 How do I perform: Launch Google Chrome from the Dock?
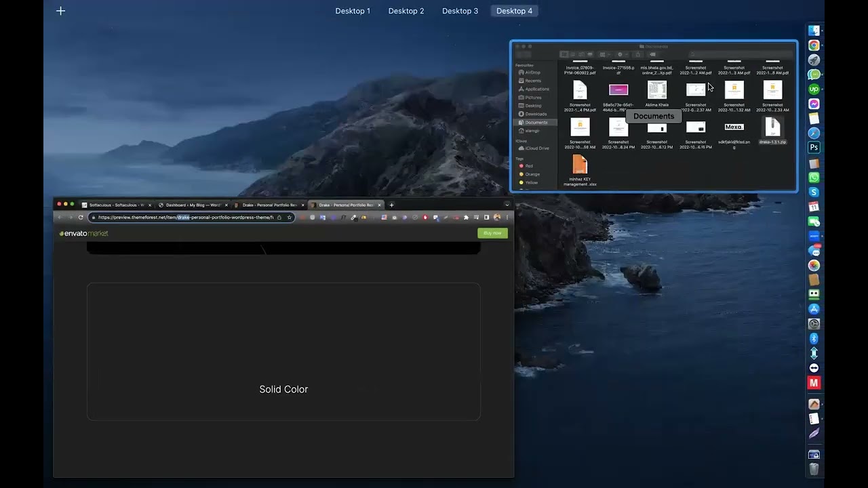(814, 45)
